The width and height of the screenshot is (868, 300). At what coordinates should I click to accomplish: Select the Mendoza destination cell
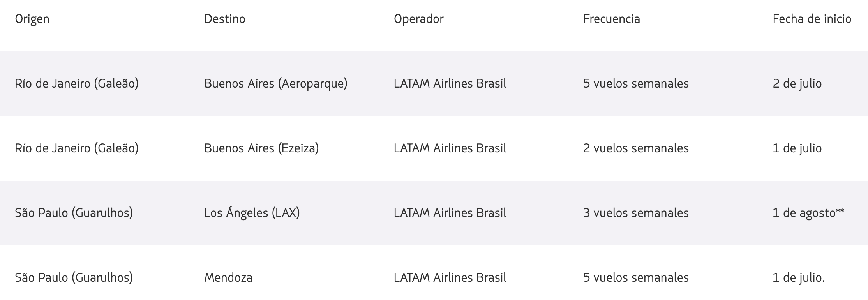[x=228, y=277]
